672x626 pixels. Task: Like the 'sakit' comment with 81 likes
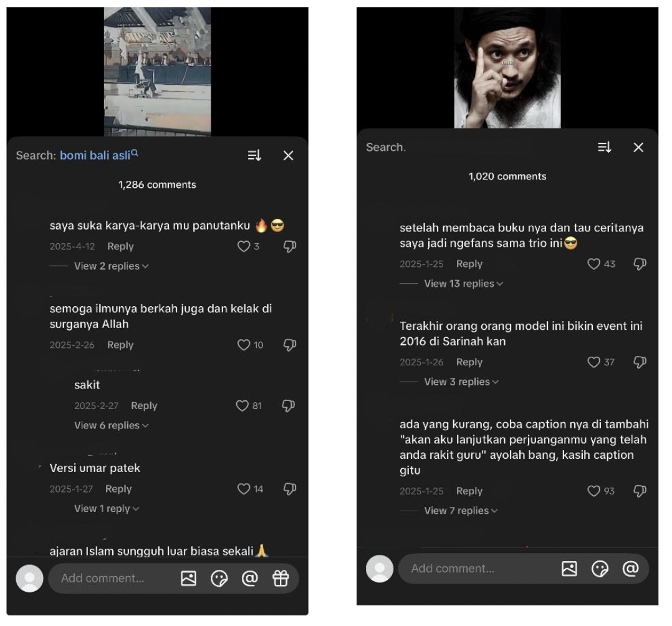[x=242, y=406]
